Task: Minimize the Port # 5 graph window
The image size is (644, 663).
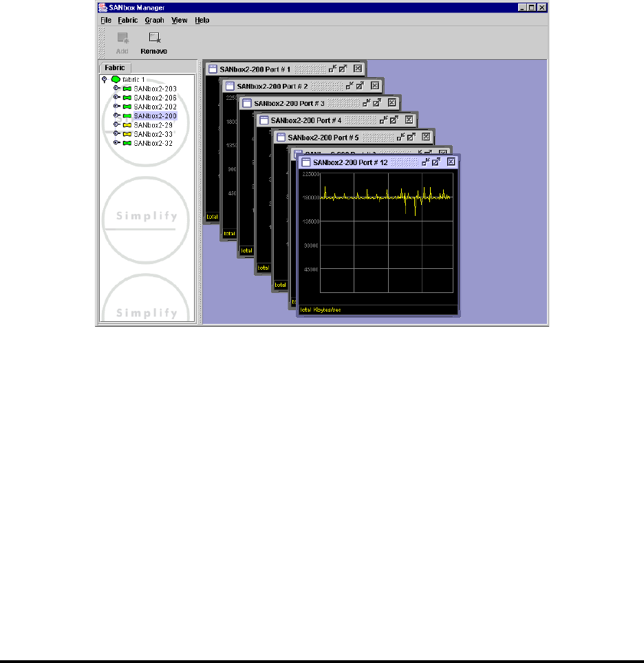Action: coord(400,137)
